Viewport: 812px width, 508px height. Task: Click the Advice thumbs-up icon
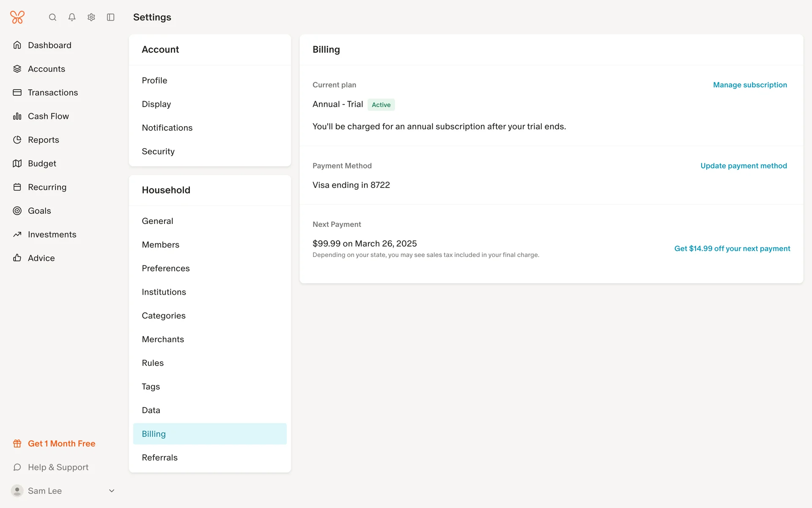17,258
